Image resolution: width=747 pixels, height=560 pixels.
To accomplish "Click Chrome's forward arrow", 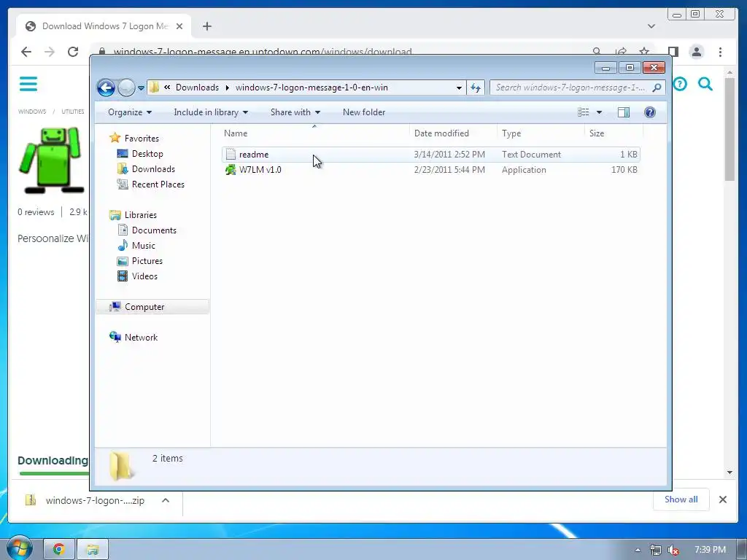I will pos(50,52).
